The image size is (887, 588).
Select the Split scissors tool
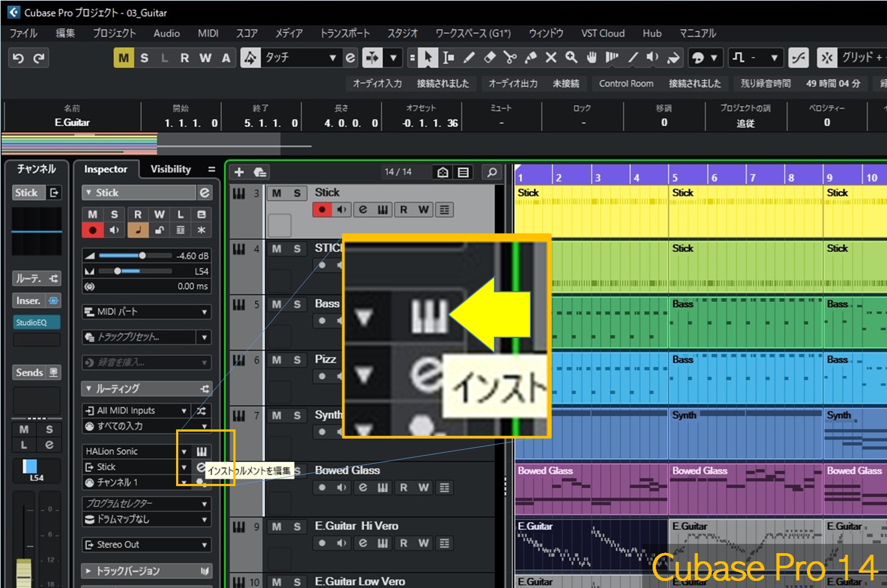tap(510, 58)
